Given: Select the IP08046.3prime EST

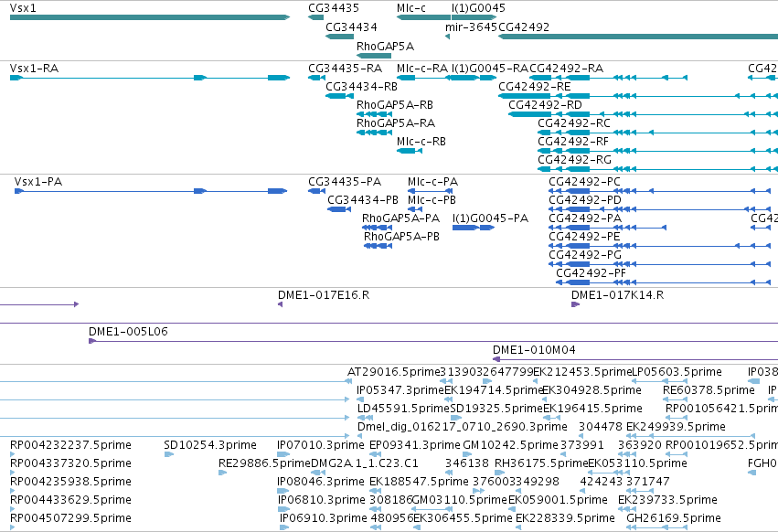Looking at the screenshot, I should [x=282, y=491].
